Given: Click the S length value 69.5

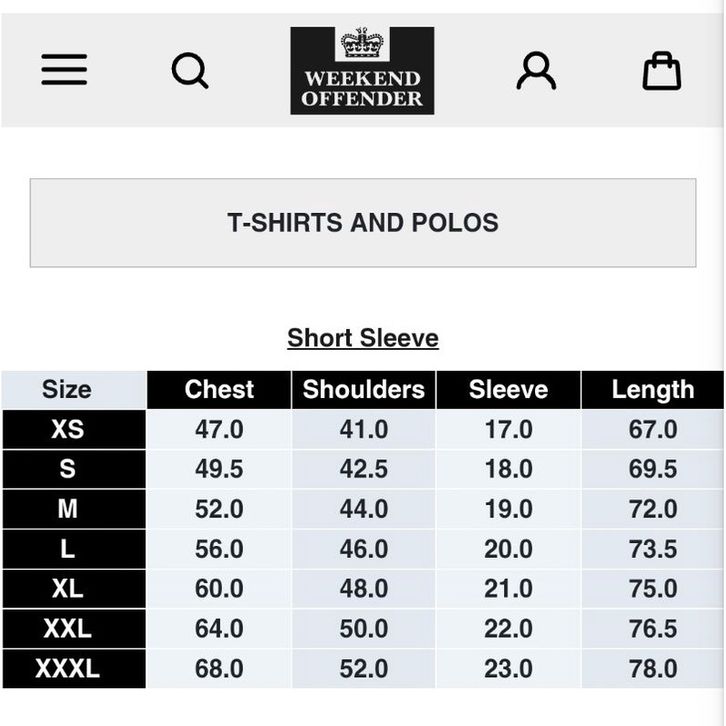Looking at the screenshot, I should tap(652, 469).
